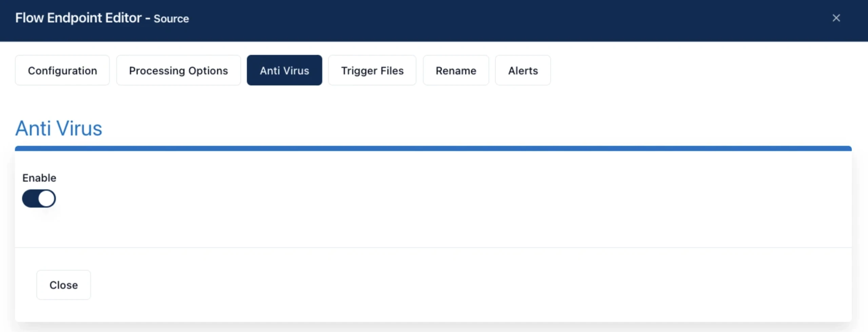Switch to the Configuration tab

(x=62, y=70)
